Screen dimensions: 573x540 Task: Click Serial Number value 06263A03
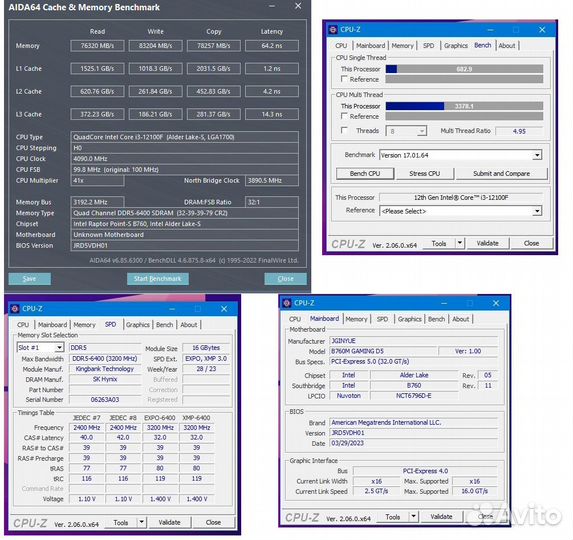coord(105,399)
